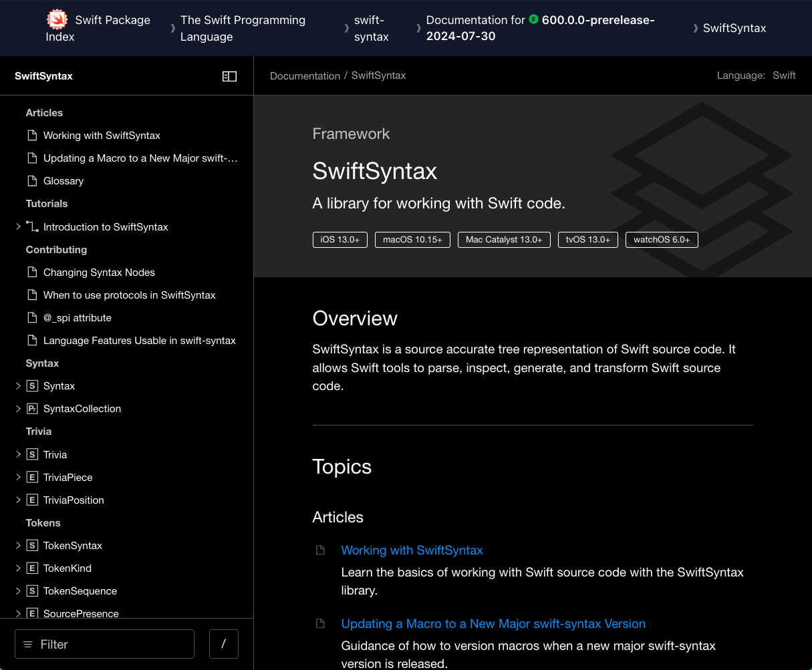Toggle the sidebar navigator panel icon

(229, 77)
